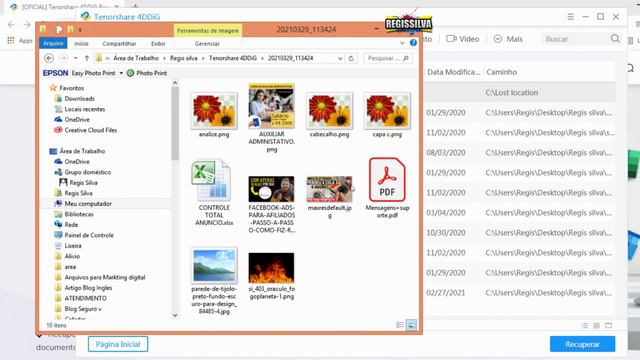Select the analize.png thumbnail

click(214, 111)
